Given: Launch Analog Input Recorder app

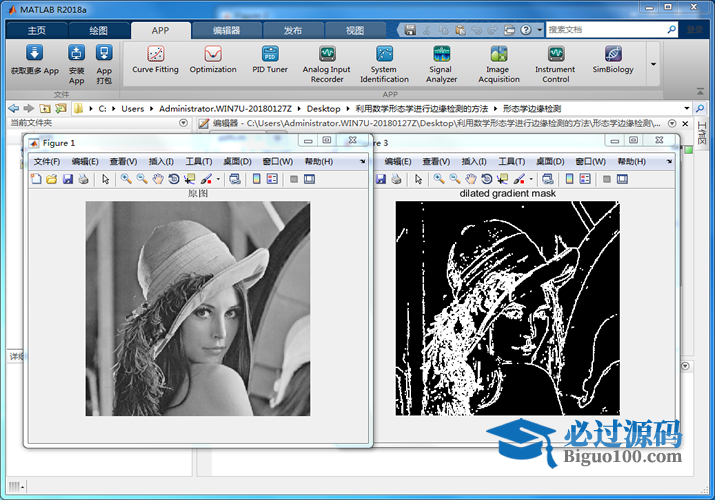Looking at the screenshot, I should pyautogui.click(x=326, y=64).
